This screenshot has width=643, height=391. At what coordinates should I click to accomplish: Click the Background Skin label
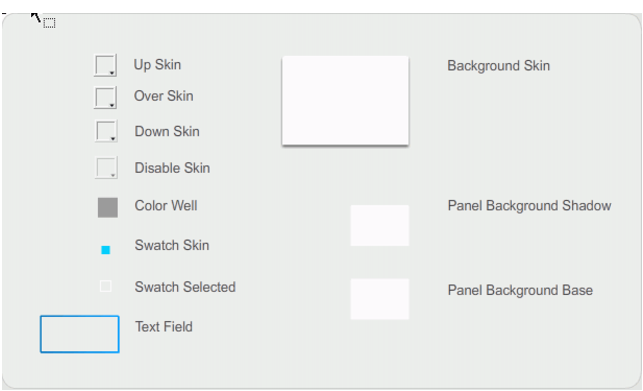click(499, 66)
